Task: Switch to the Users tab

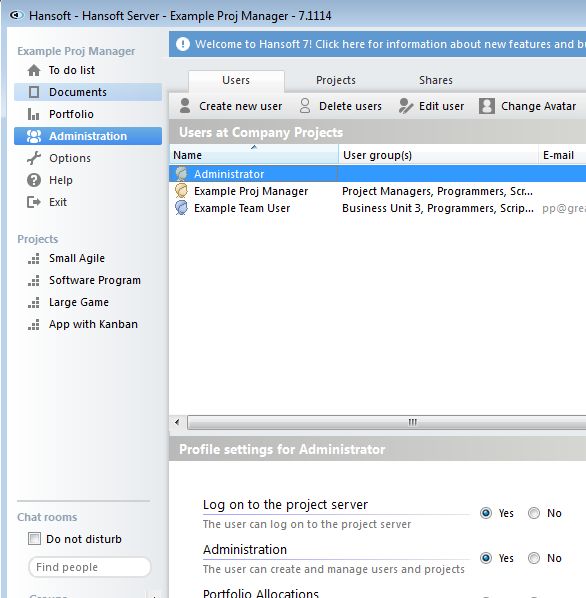Action: [236, 80]
